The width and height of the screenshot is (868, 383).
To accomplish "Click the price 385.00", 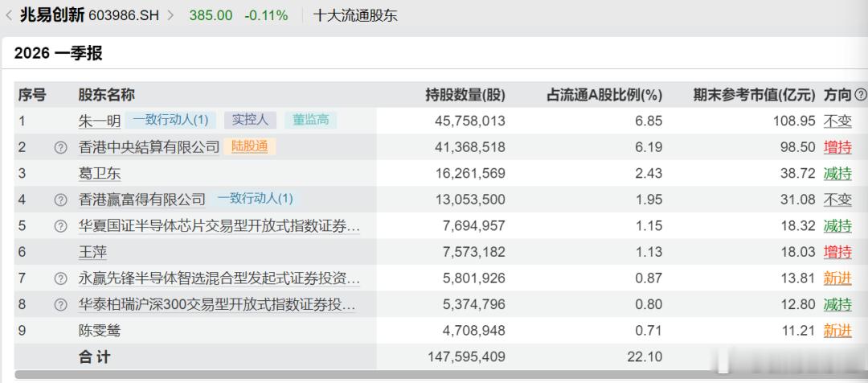I will tap(211, 15).
